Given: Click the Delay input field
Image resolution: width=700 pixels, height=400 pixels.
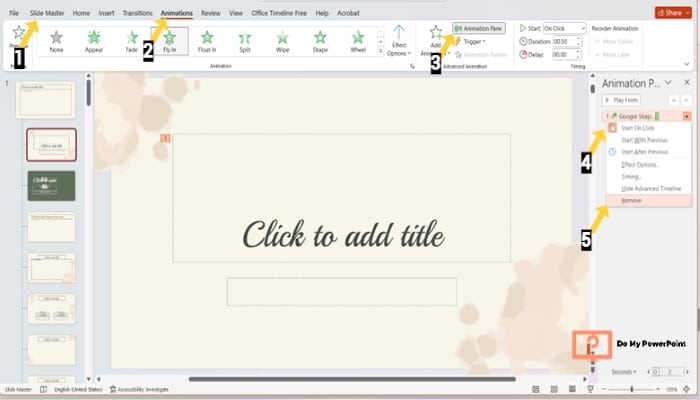Looking at the screenshot, I should 564,54.
